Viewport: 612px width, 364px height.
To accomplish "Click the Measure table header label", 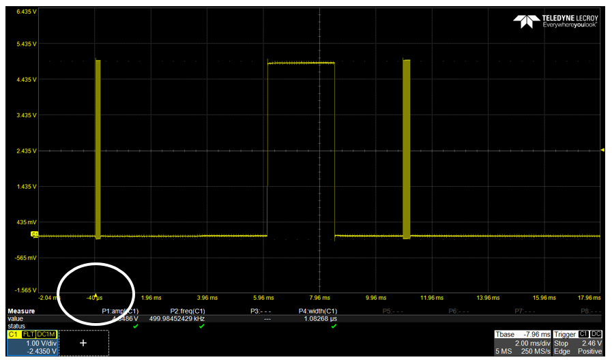I will pos(21,311).
